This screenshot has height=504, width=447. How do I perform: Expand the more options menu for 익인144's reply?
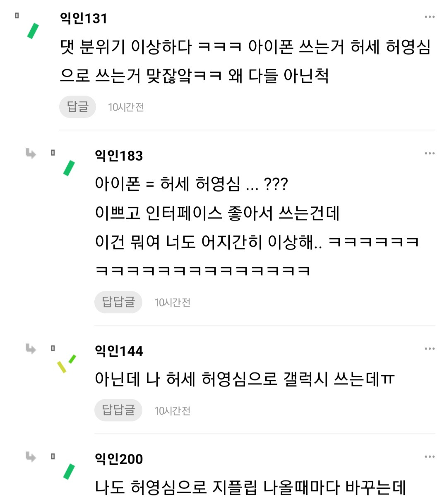[429, 349]
